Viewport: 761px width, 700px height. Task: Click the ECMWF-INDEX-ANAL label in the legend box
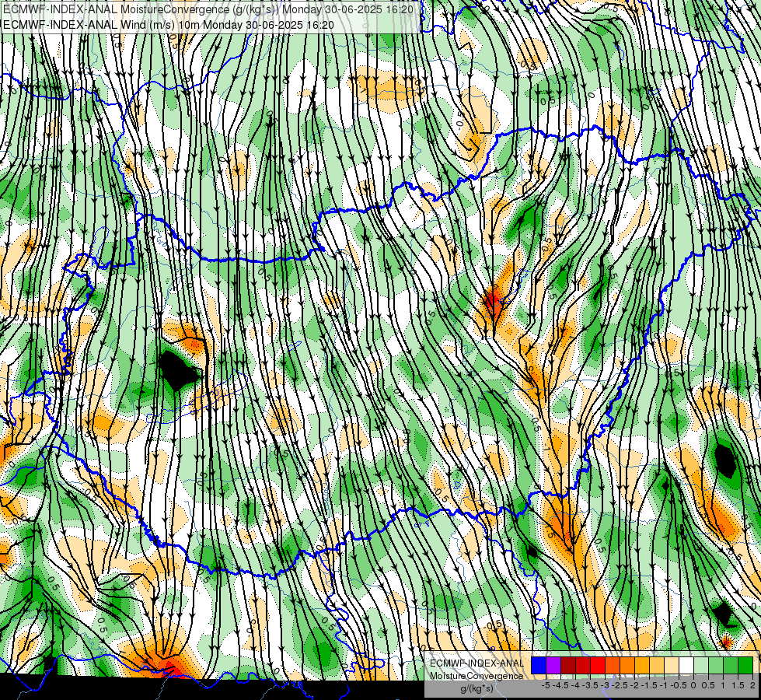477,663
